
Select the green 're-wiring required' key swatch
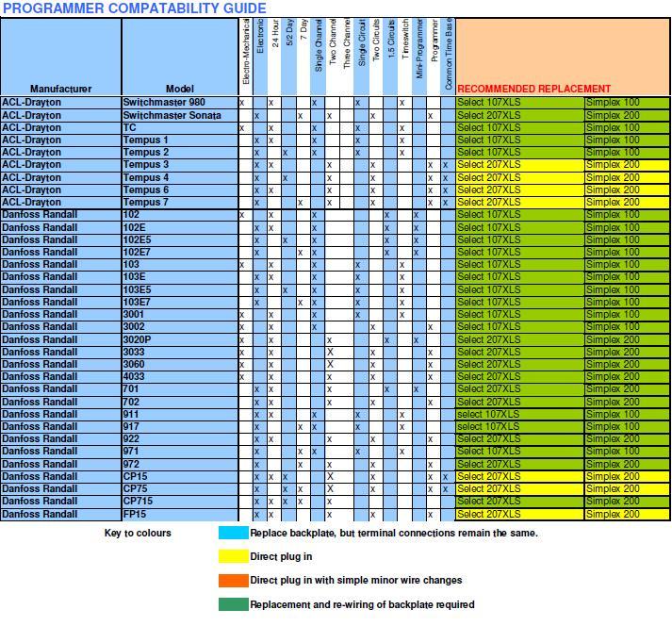coord(233,604)
